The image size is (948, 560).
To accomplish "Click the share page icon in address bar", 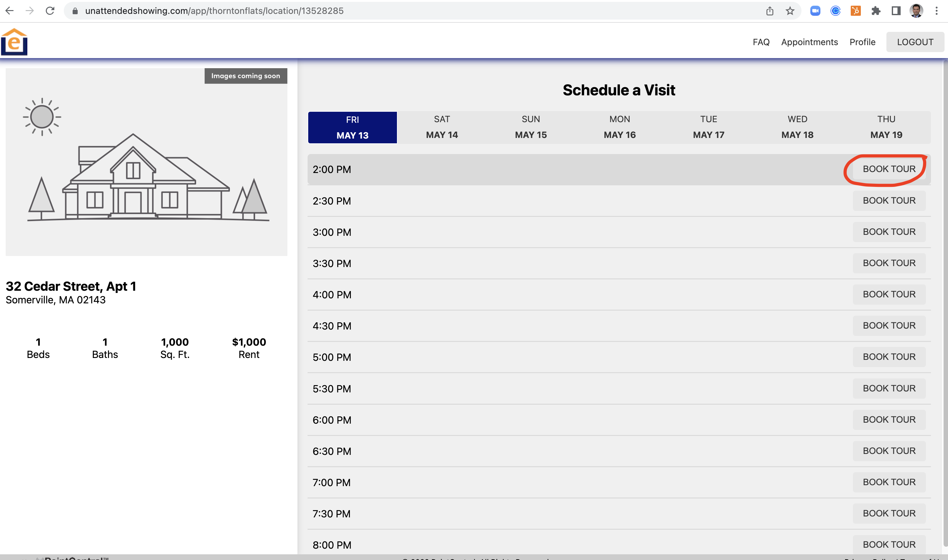I will click(x=770, y=11).
